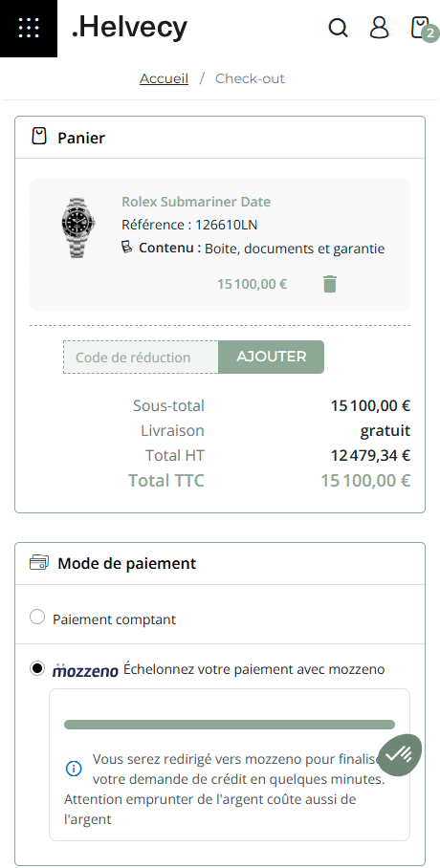The width and height of the screenshot is (440, 868).
Task: Click the floating double-checkmark widget
Action: 400,754
